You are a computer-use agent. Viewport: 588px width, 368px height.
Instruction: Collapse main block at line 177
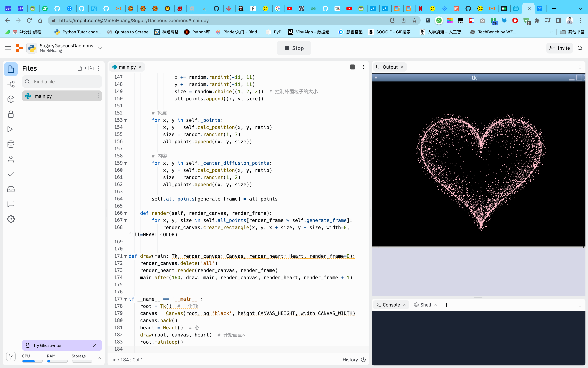point(126,299)
